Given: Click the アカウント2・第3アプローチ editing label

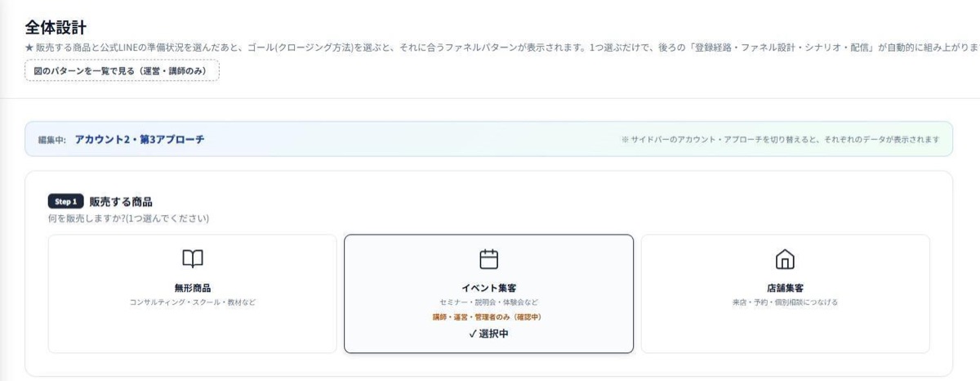Looking at the screenshot, I should pos(140,139).
